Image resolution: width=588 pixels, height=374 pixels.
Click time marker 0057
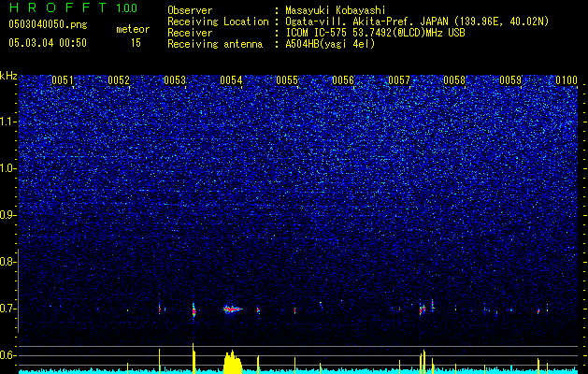[x=399, y=80]
